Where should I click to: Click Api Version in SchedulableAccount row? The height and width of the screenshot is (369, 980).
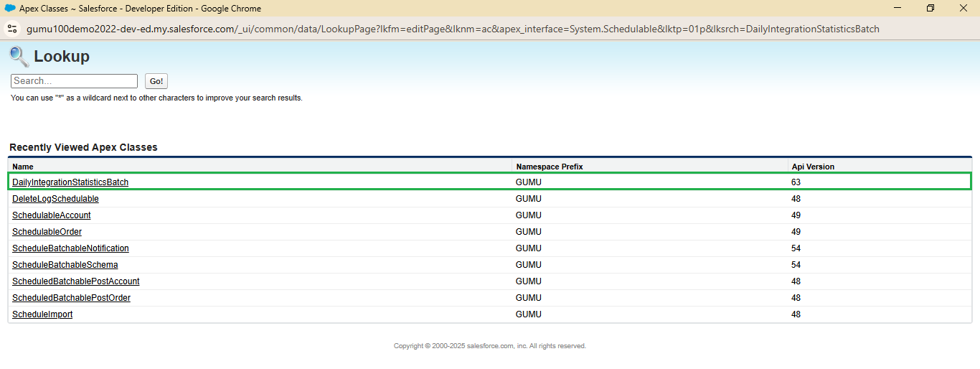796,215
